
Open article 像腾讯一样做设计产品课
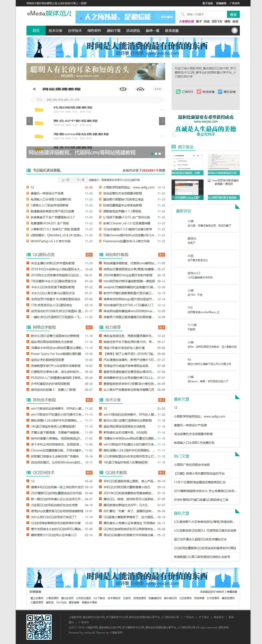point(47,193)
